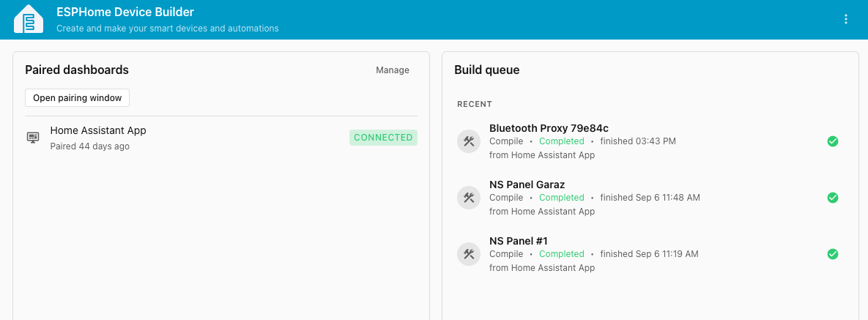Click the "Paired 44 days ago" text

[89, 146]
